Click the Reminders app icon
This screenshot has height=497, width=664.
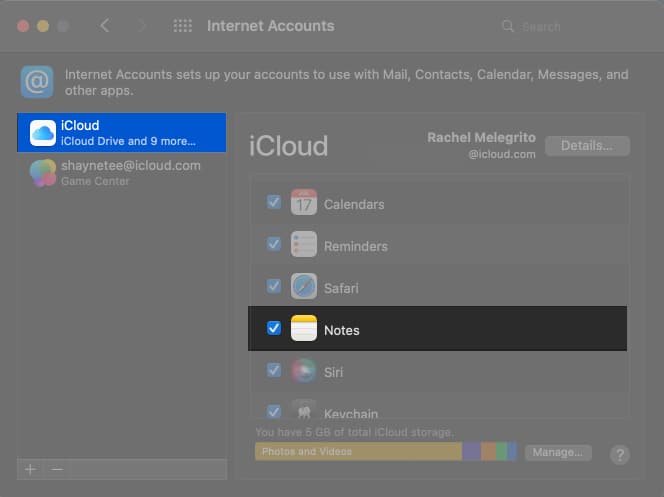304,244
